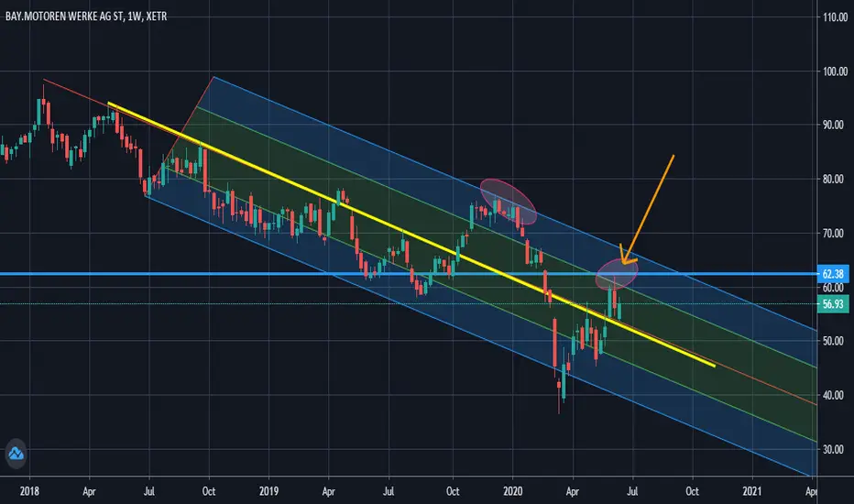Click the Oct label between 2020 and 2021
The height and width of the screenshot is (504, 854).
[x=692, y=491]
